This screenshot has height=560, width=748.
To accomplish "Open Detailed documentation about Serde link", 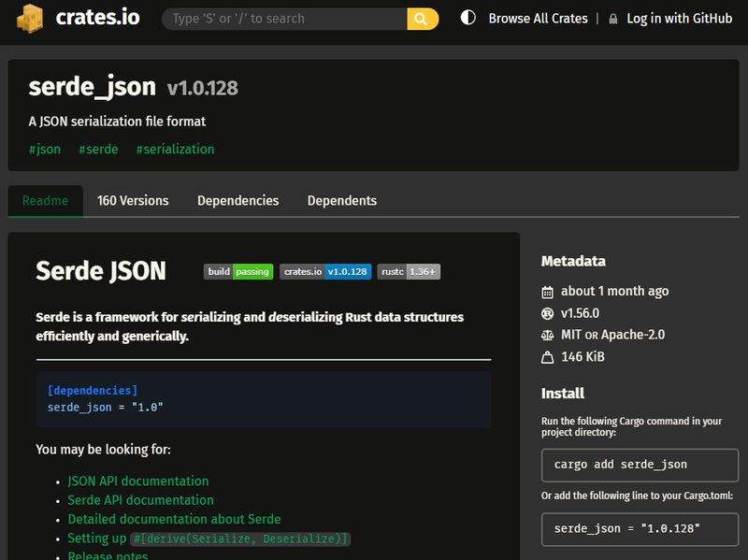I will pos(174,519).
